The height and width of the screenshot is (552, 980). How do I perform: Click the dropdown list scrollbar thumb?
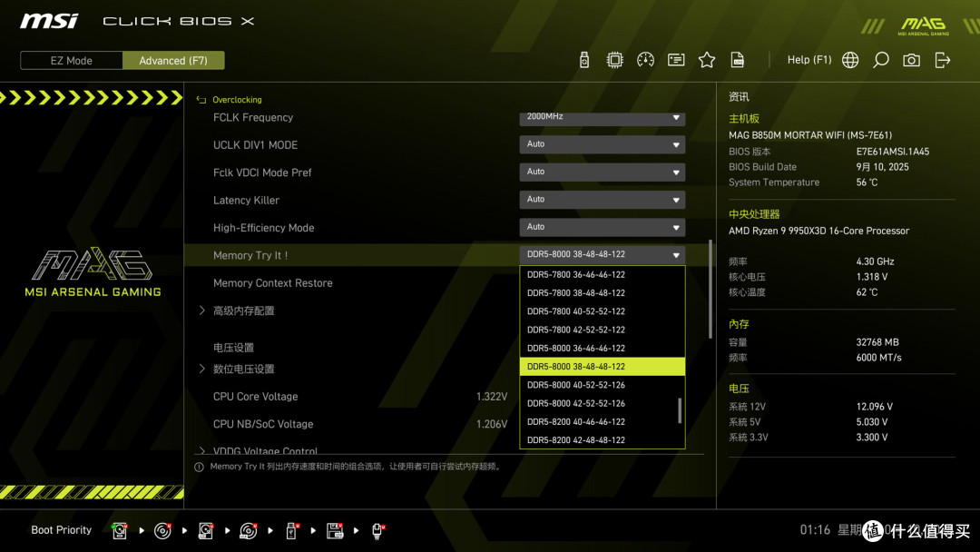click(x=680, y=410)
